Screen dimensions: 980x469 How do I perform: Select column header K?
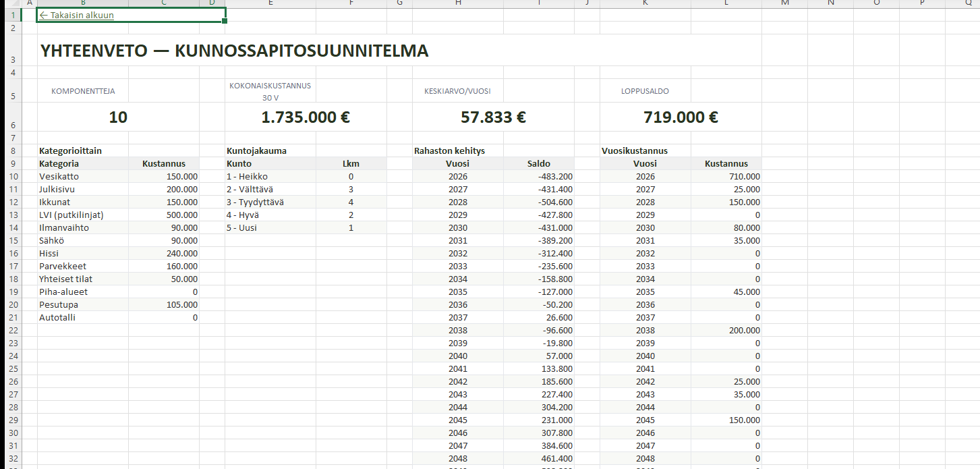(645, 3)
